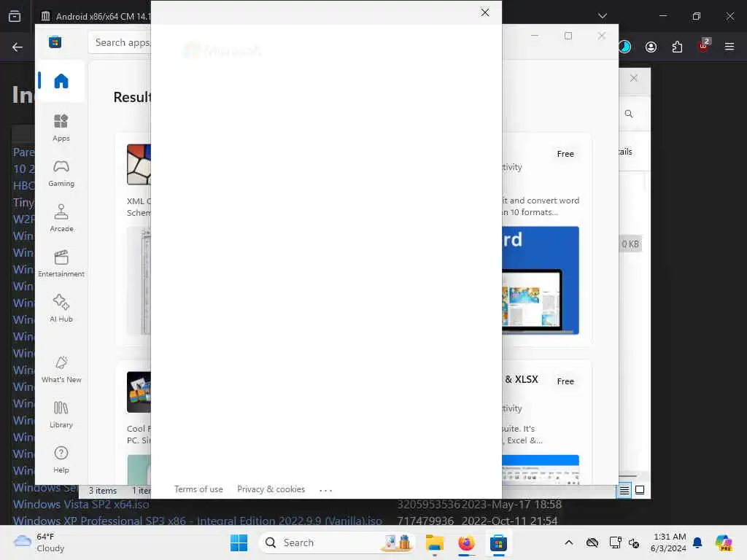Open Help in Store sidebar
The height and width of the screenshot is (560, 747).
tap(61, 459)
